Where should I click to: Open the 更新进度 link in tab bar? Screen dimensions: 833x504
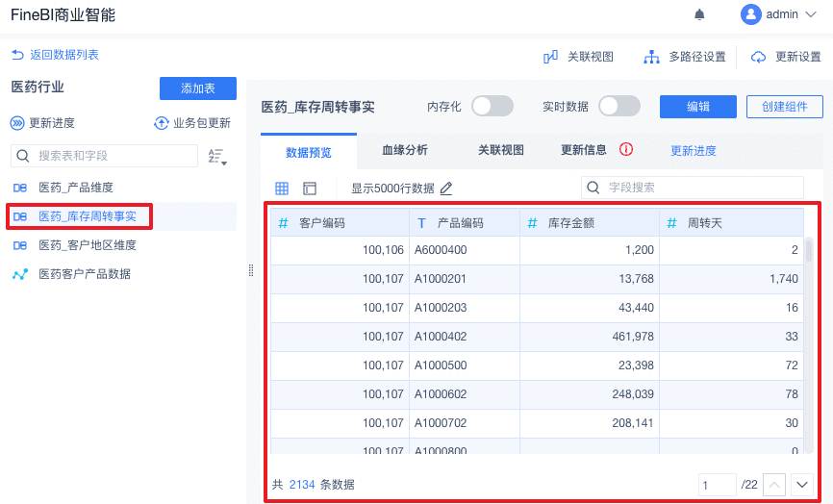click(x=694, y=151)
